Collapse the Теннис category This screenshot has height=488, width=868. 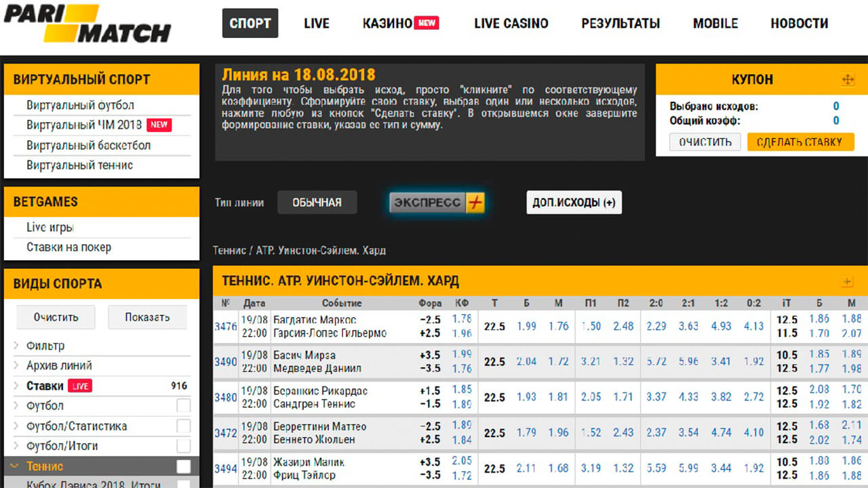pos(16,466)
